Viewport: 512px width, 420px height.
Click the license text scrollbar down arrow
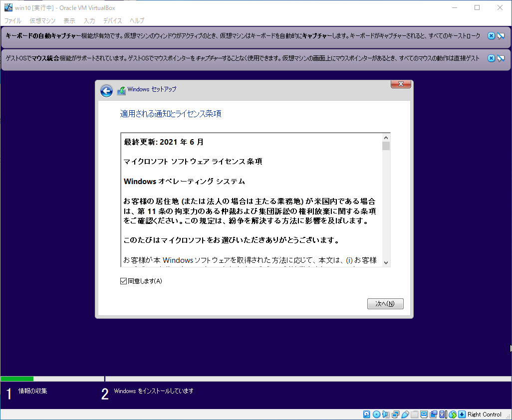pyautogui.click(x=386, y=263)
